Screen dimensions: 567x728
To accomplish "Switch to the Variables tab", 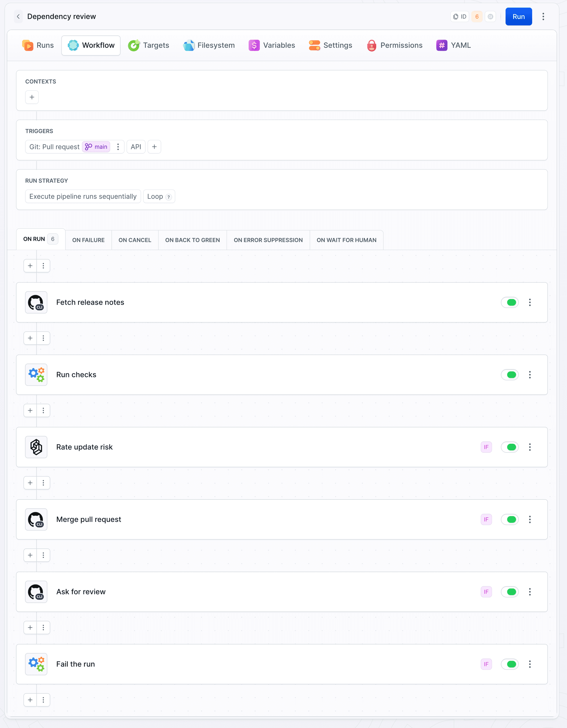I will 272,45.
